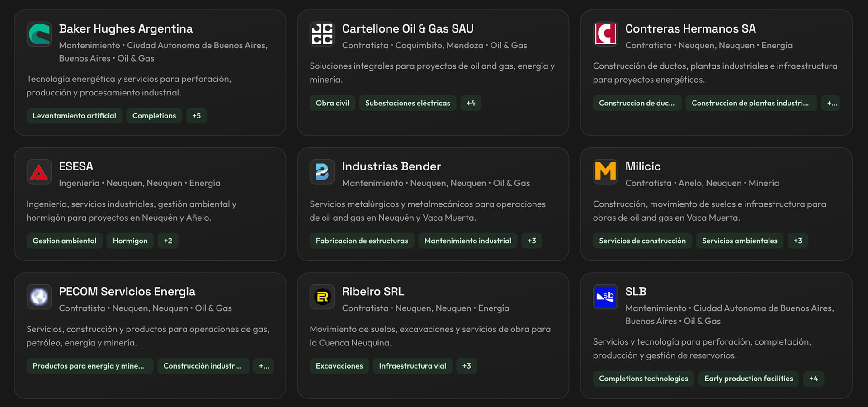Click SLB description about perforación, completación

coord(702,349)
